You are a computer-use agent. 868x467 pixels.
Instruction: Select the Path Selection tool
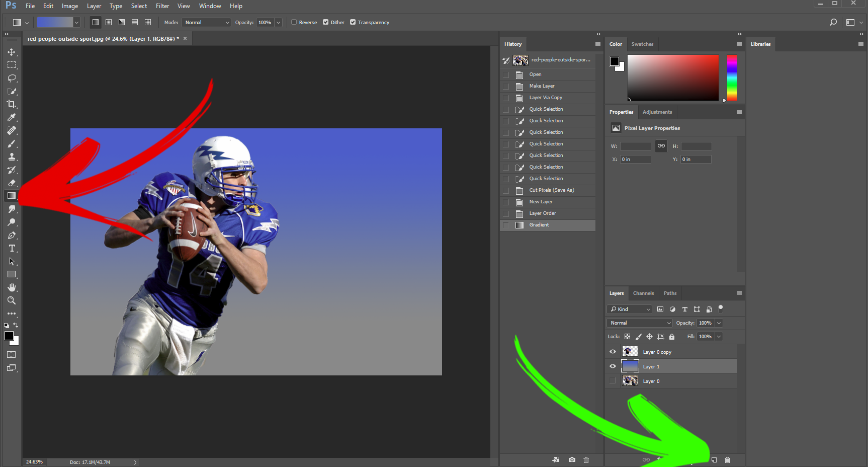[x=12, y=261]
